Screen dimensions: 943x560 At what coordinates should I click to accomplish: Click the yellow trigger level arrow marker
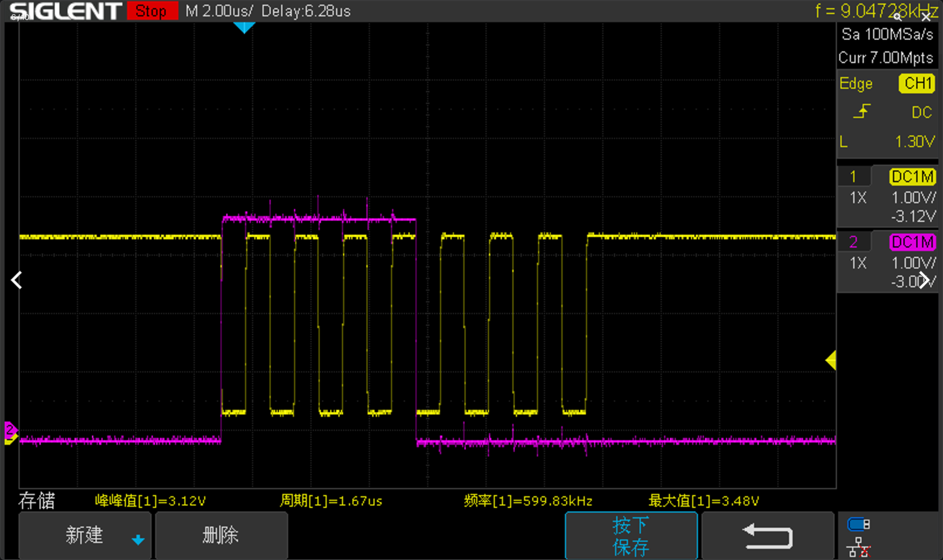[x=831, y=360]
